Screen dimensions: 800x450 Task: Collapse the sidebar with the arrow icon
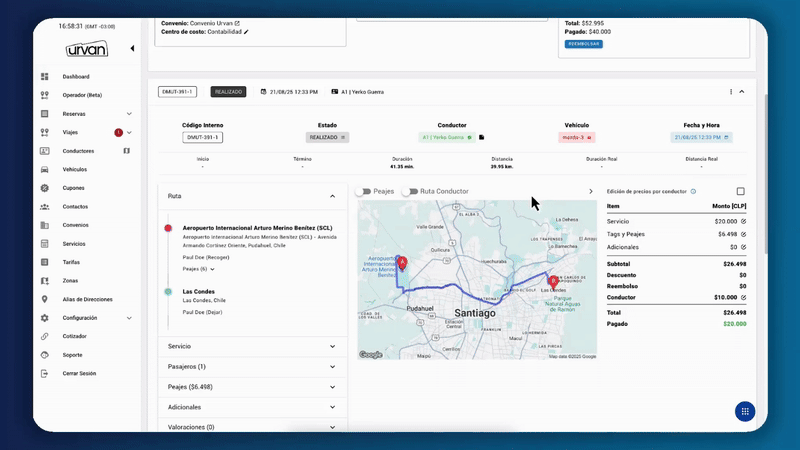[x=132, y=48]
